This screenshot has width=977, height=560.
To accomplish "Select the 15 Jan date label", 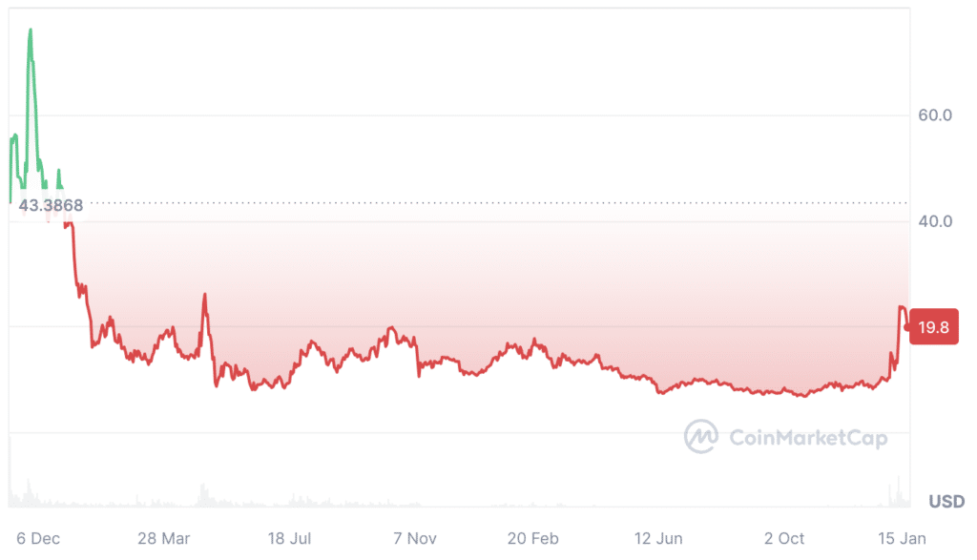I will 902,539.
